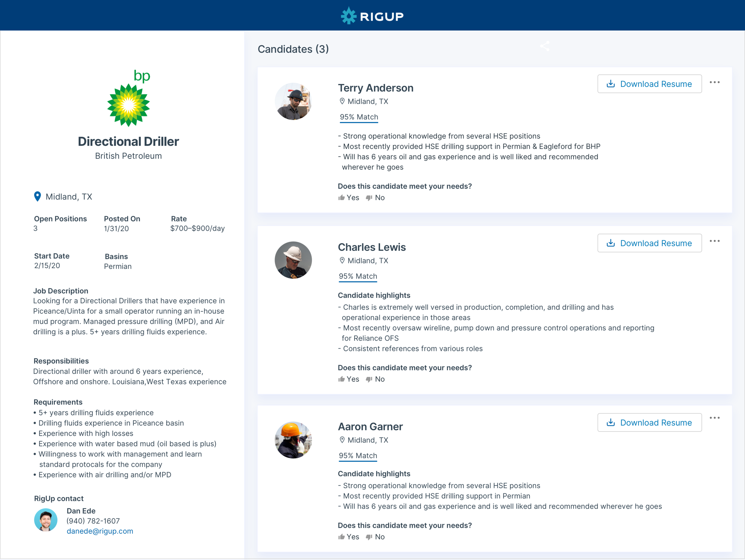Click the Open Positions value 3
This screenshot has height=560, width=745.
[35, 228]
